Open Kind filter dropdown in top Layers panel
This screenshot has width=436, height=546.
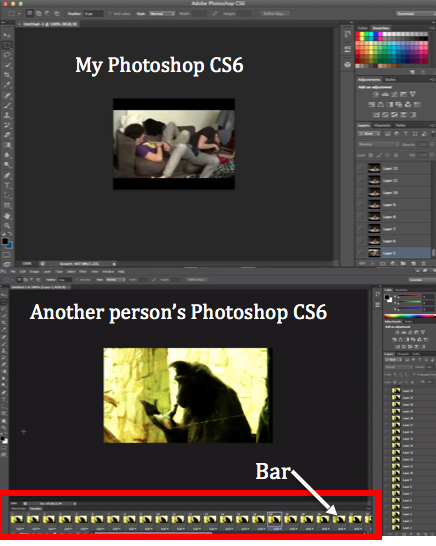(369, 134)
